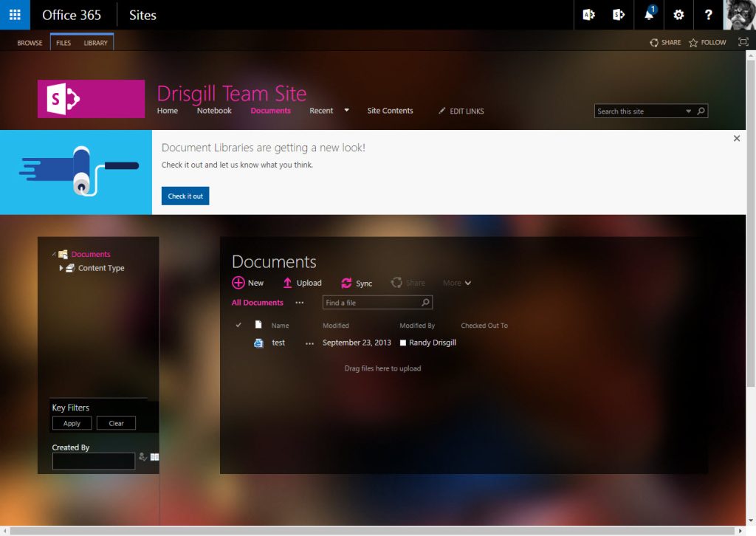756x536 pixels.
Task: Click FOLLOW star in the ribbon bar
Action: tap(707, 42)
